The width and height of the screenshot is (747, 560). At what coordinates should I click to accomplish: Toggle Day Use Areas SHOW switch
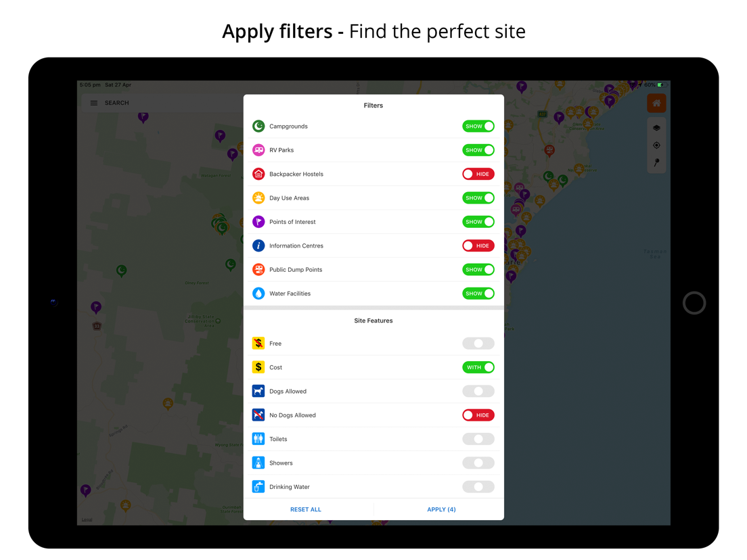tap(478, 197)
